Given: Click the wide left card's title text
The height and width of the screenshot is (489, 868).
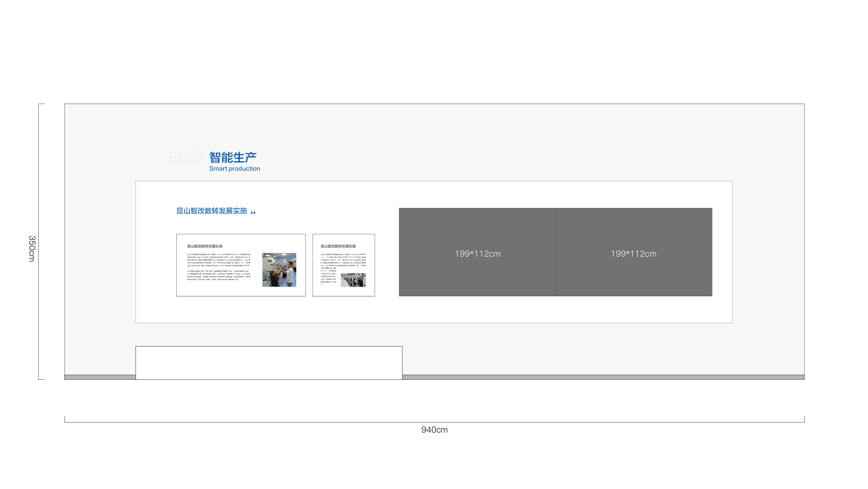Looking at the screenshot, I should tap(205, 246).
